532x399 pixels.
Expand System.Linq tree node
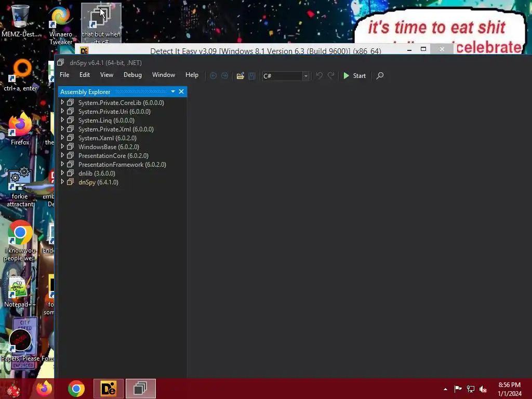pyautogui.click(x=62, y=120)
